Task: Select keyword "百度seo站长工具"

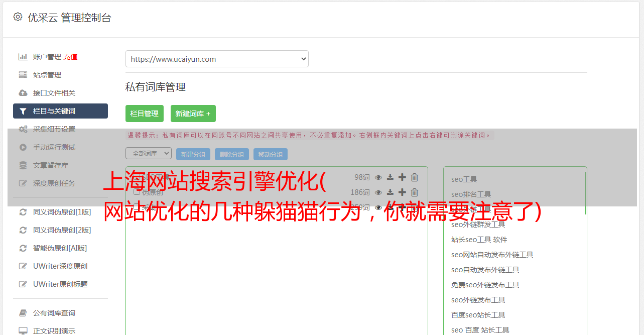Action: [478, 315]
